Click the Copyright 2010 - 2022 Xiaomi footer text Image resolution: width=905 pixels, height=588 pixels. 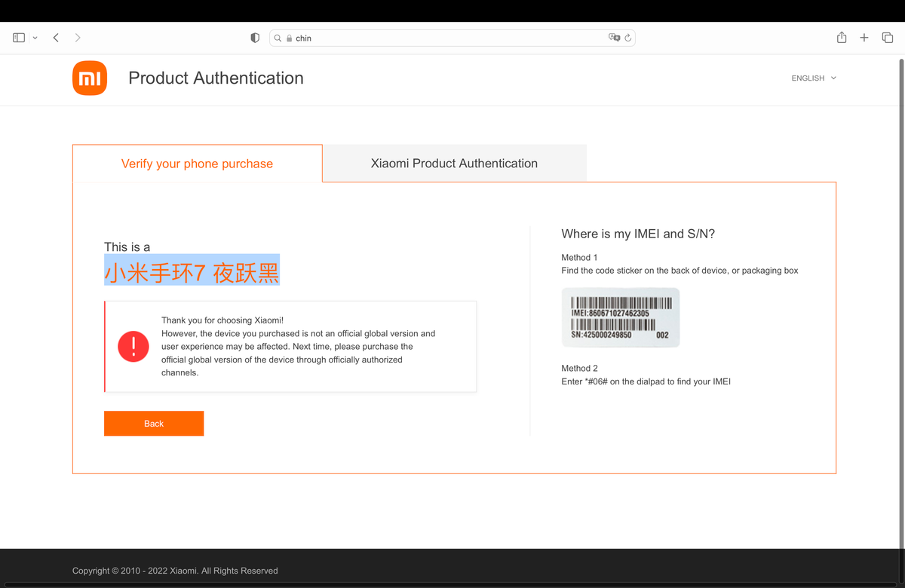tap(175, 571)
